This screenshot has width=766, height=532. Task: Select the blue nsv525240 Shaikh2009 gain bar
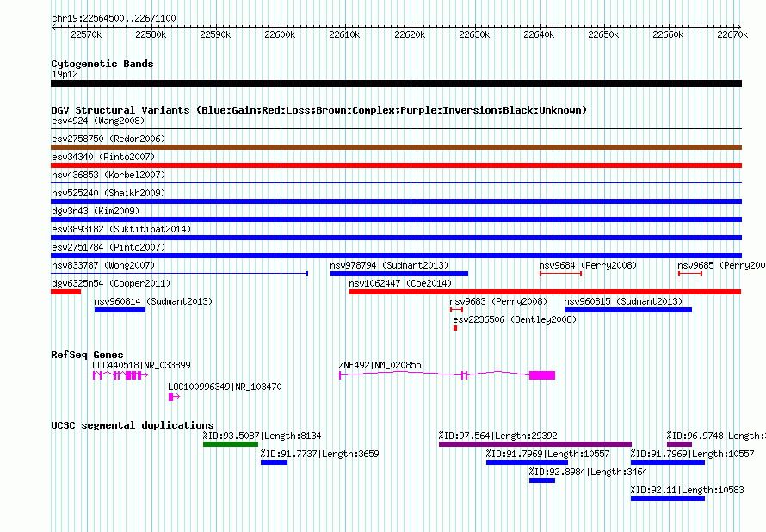396,201
